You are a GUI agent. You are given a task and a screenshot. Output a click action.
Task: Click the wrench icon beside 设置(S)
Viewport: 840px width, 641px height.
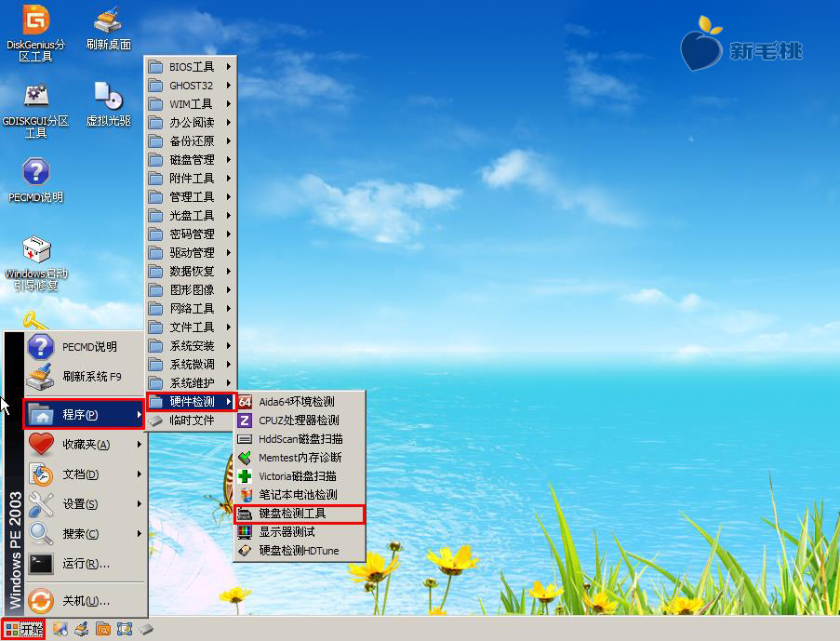(41, 504)
